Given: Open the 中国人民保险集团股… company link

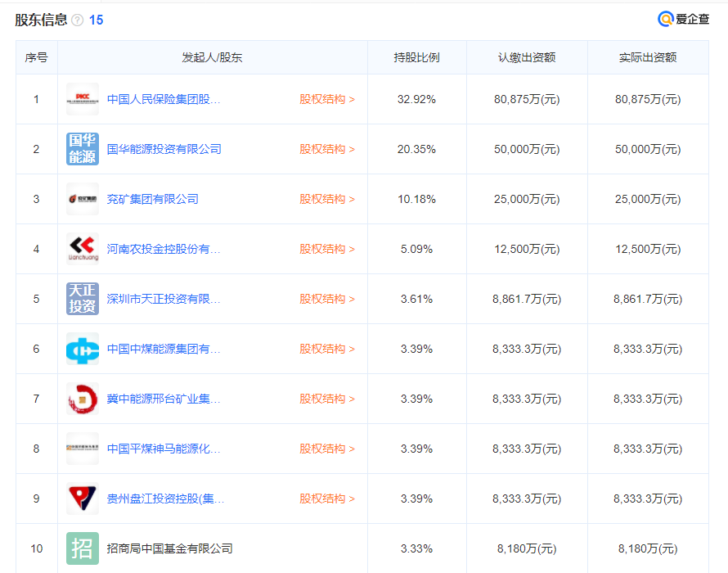Looking at the screenshot, I should click(x=164, y=99).
